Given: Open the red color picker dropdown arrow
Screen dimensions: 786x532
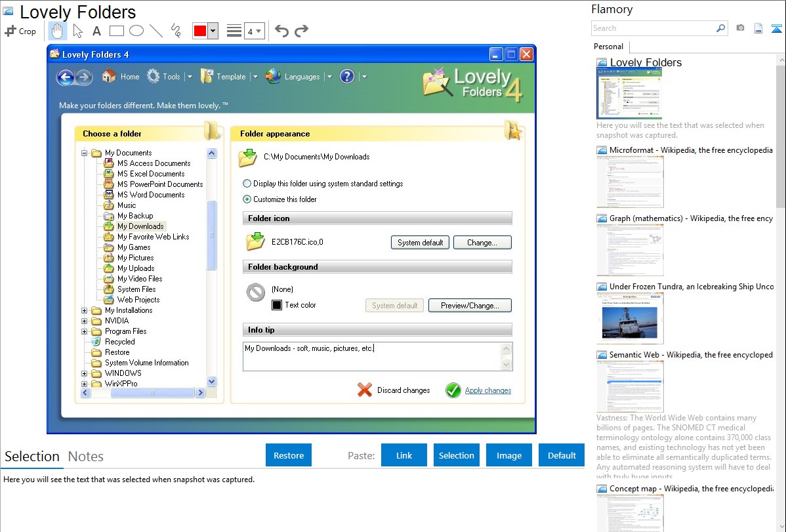Looking at the screenshot, I should coord(213,31).
